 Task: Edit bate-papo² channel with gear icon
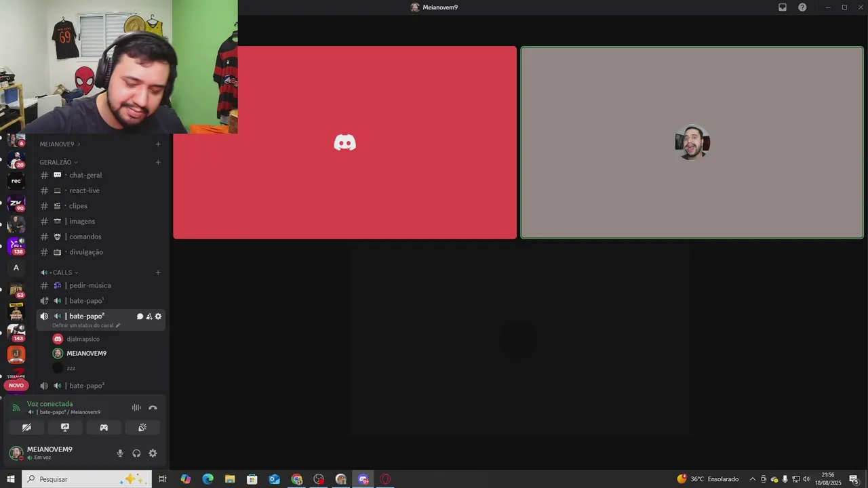pos(158,317)
